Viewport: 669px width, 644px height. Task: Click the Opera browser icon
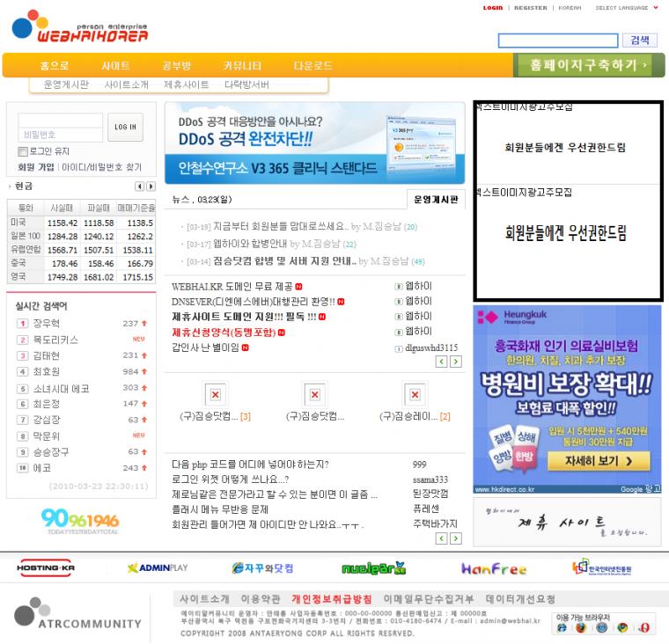(643, 627)
